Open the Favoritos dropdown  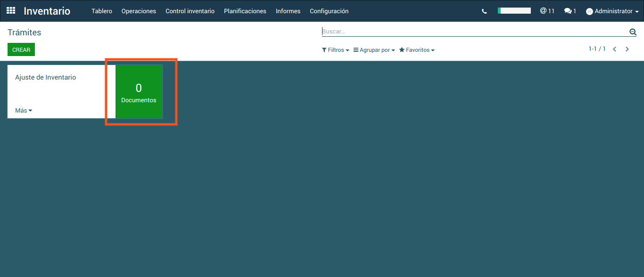tap(417, 50)
